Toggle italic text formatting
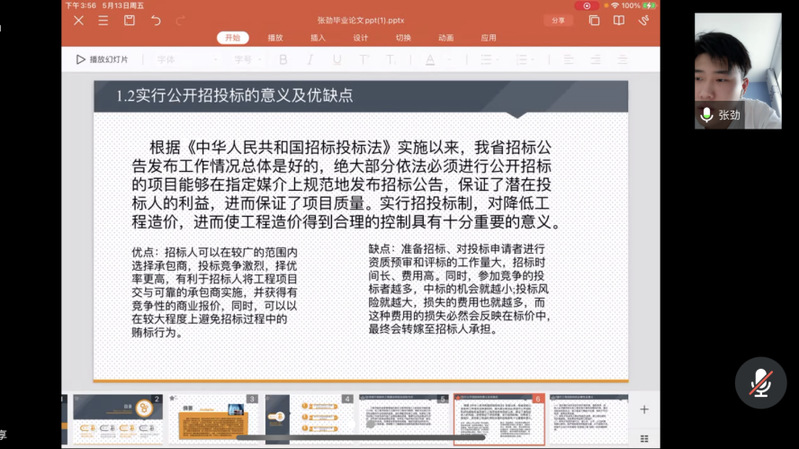Image resolution: width=799 pixels, height=449 pixels. point(310,60)
